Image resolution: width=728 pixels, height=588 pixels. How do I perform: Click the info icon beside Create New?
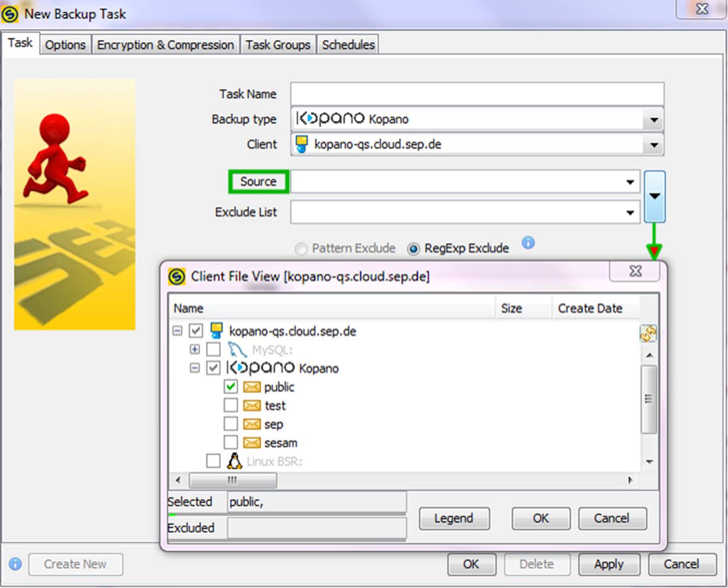(x=15, y=564)
